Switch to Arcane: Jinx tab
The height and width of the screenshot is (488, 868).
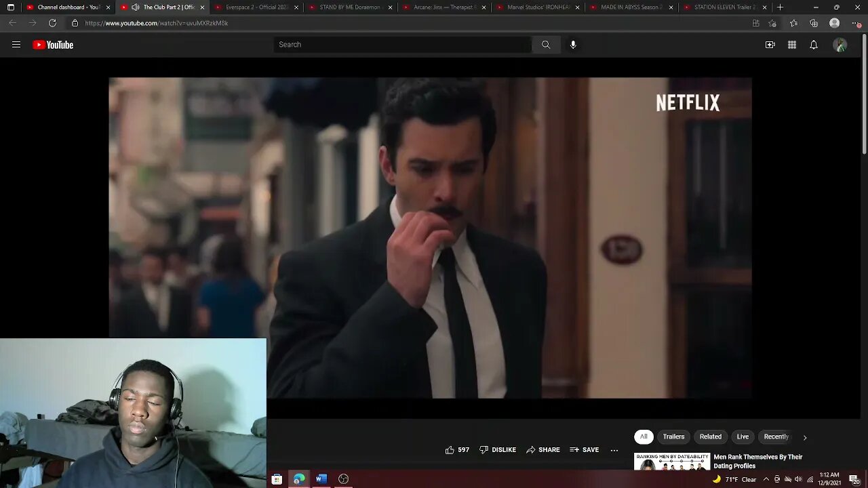444,7
